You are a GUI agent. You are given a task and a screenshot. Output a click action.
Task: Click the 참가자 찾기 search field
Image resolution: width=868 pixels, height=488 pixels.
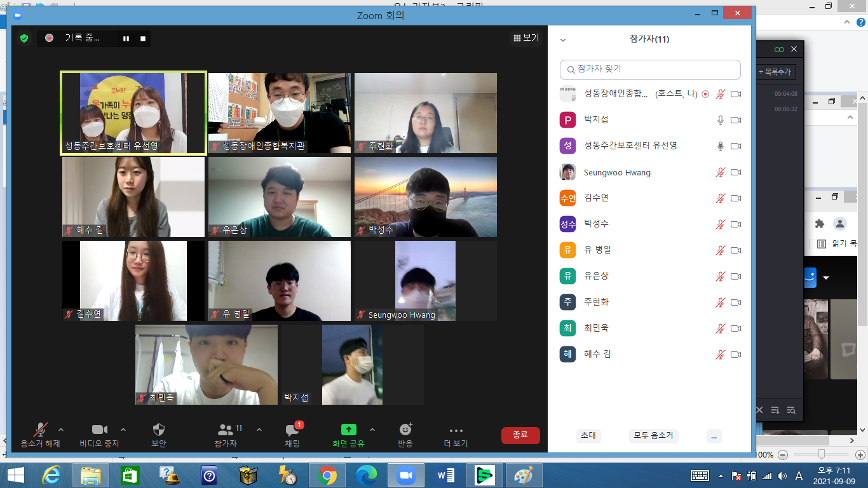(x=650, y=69)
